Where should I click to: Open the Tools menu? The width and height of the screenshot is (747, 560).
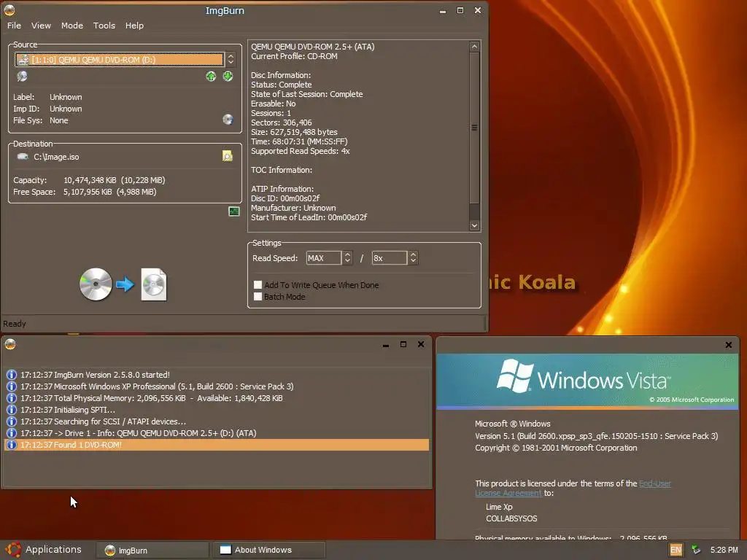pyautogui.click(x=104, y=26)
